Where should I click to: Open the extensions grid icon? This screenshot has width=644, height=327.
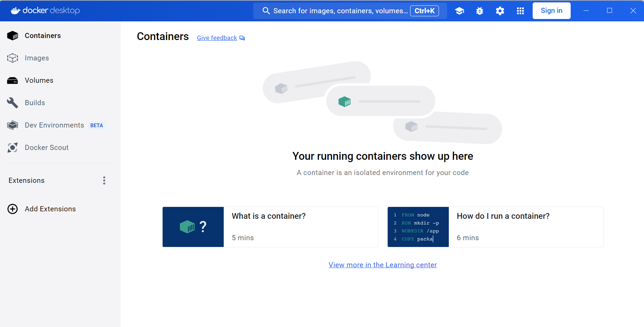tap(520, 11)
